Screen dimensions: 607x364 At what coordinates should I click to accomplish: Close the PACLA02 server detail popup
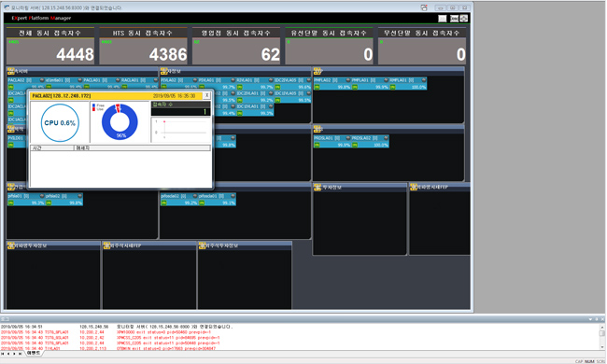coord(206,95)
